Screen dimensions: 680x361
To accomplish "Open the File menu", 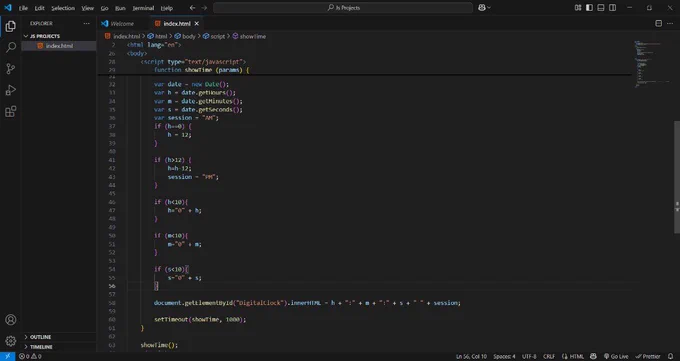I will [x=23, y=8].
